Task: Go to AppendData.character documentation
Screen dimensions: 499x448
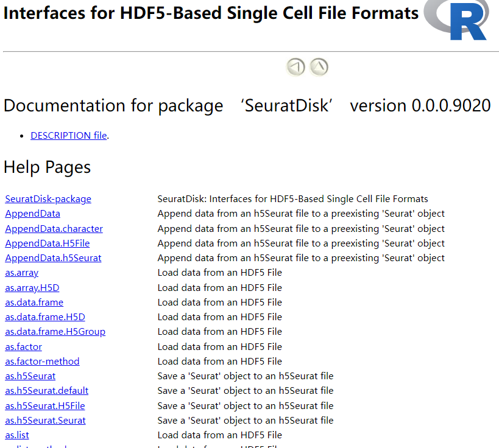Action: pos(54,229)
